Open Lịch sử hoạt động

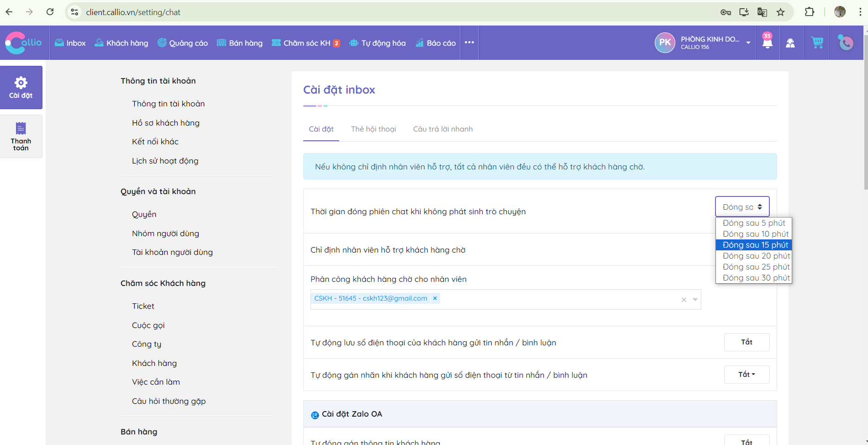coord(165,161)
